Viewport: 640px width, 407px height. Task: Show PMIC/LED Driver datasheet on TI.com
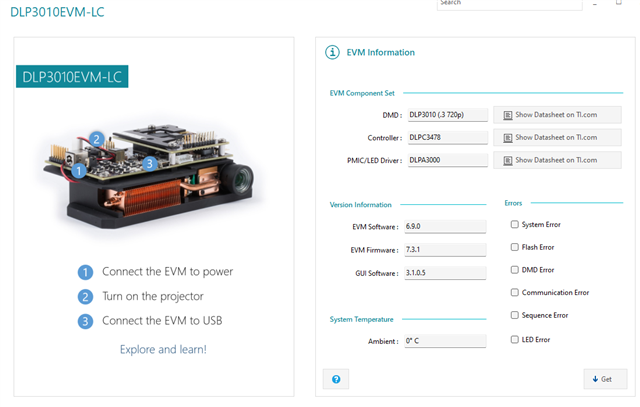click(557, 160)
